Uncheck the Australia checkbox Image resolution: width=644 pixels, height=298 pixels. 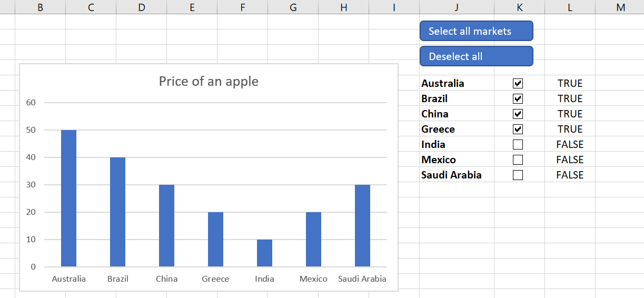click(518, 83)
